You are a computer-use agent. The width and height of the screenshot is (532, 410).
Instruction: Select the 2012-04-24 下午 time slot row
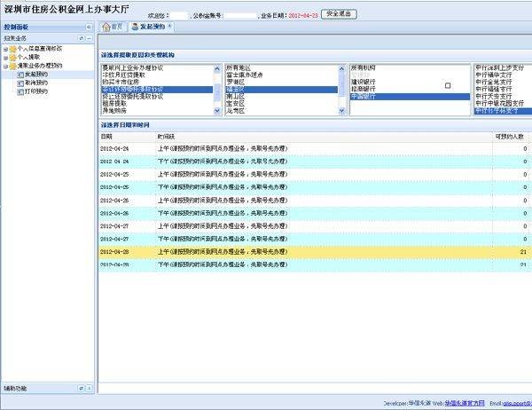315,162
